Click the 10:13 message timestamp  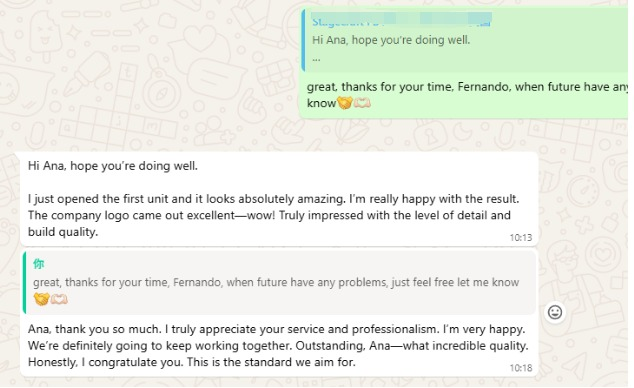coord(521,238)
